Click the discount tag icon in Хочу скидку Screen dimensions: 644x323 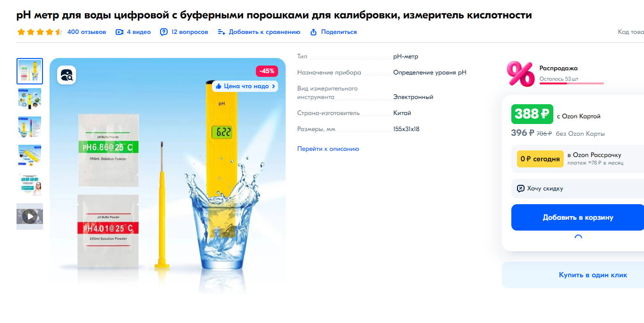521,189
